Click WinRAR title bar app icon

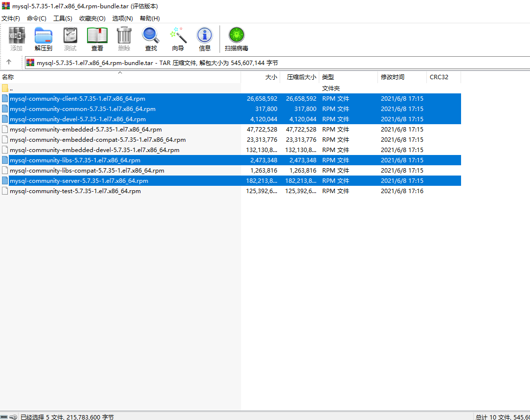[x=6, y=6]
